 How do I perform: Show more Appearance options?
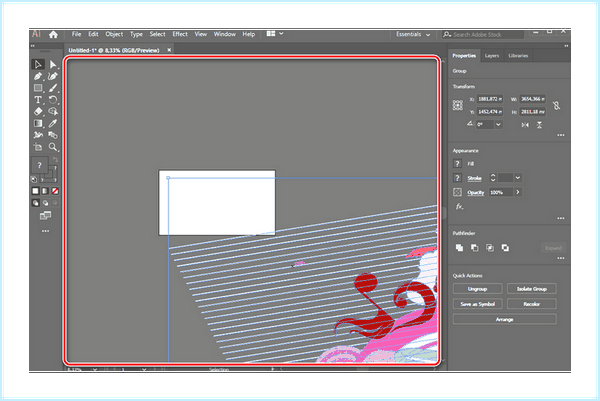(561, 218)
